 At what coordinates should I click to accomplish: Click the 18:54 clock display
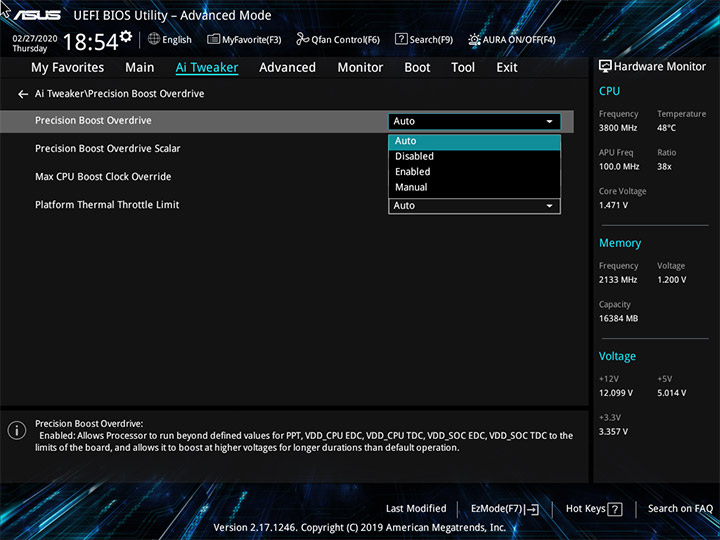90,42
